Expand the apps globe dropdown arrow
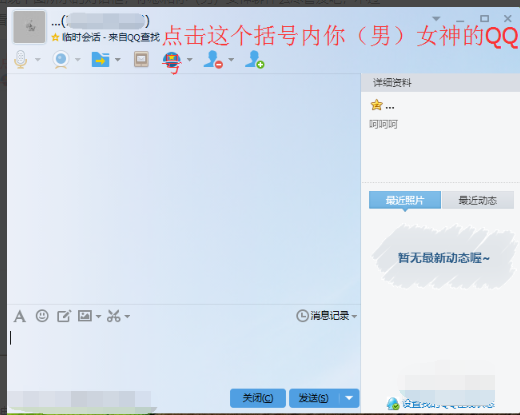 [190, 60]
